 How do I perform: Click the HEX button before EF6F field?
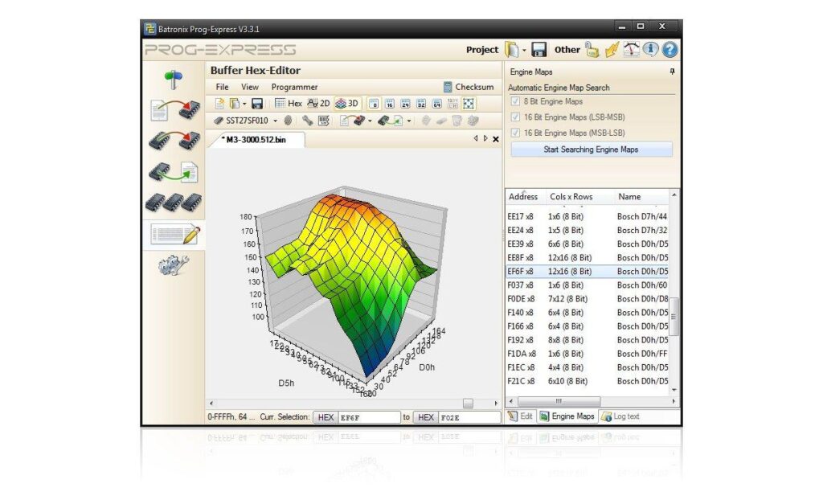(326, 417)
